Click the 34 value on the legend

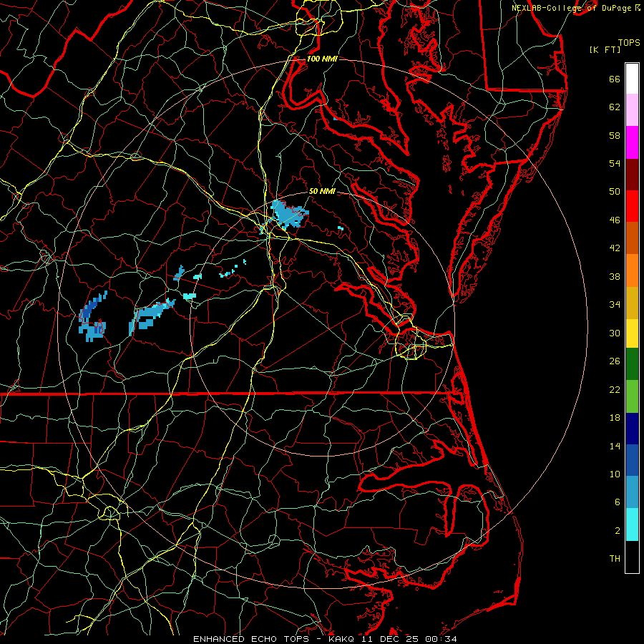point(615,304)
